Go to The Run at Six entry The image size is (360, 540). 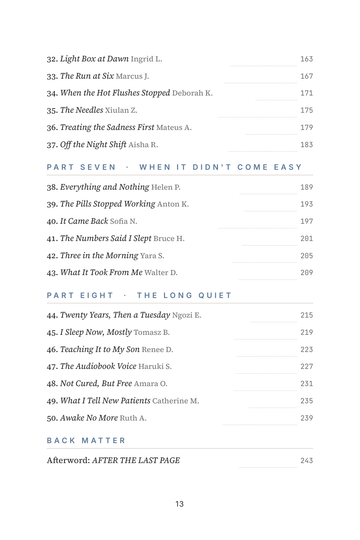[x=179, y=76]
